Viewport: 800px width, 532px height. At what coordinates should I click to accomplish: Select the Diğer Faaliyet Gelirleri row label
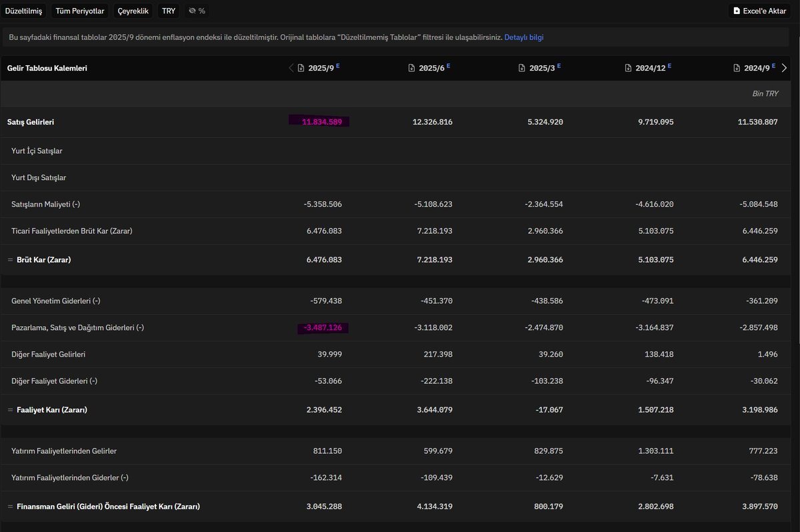tap(49, 354)
